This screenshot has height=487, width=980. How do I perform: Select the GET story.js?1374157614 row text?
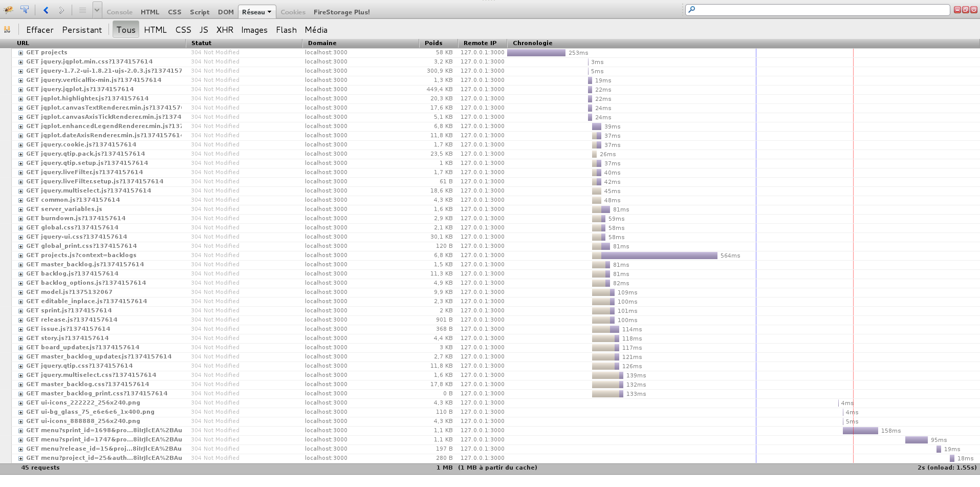click(67, 338)
